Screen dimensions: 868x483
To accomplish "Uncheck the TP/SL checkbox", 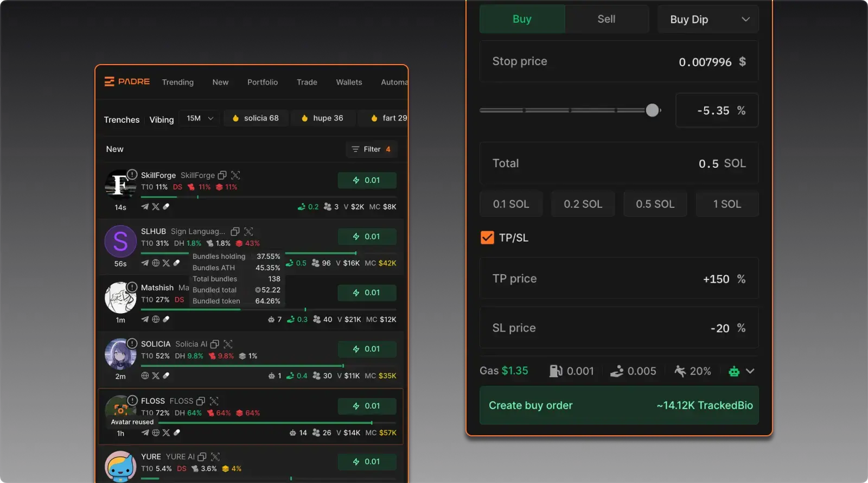I will (487, 238).
